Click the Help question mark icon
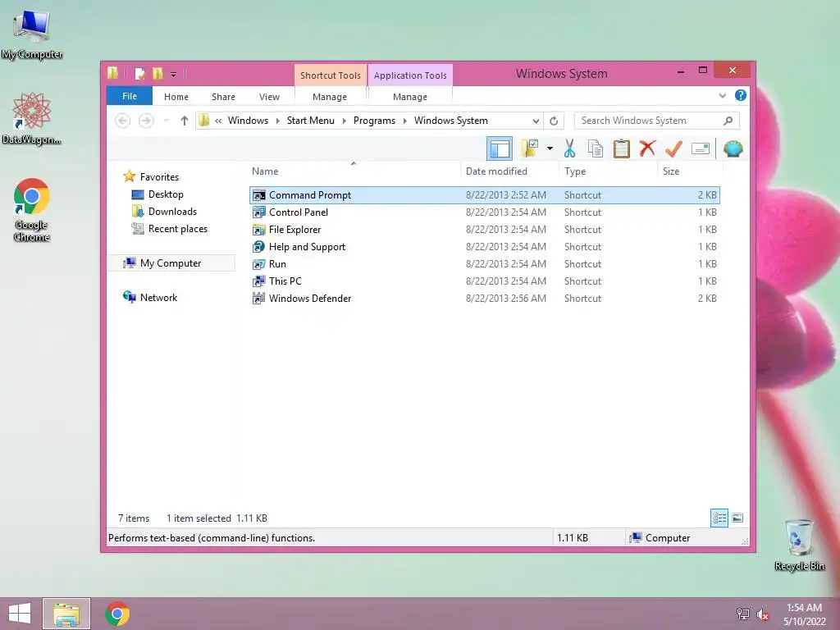 click(x=741, y=95)
